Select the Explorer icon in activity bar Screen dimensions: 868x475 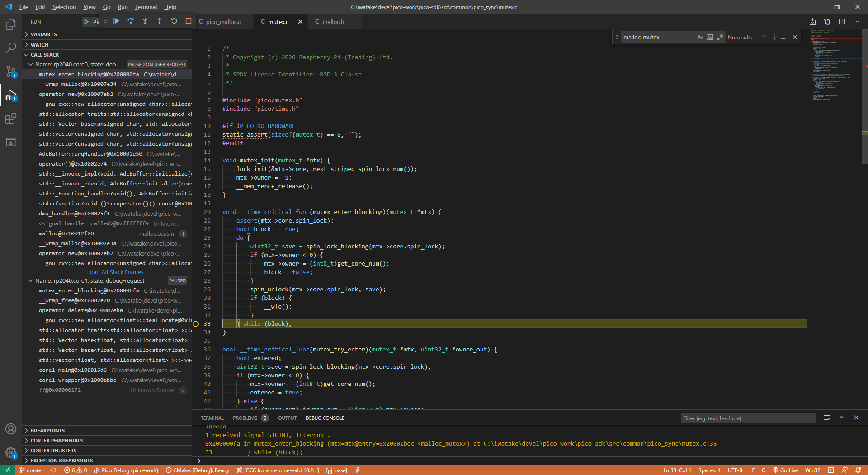coord(10,25)
